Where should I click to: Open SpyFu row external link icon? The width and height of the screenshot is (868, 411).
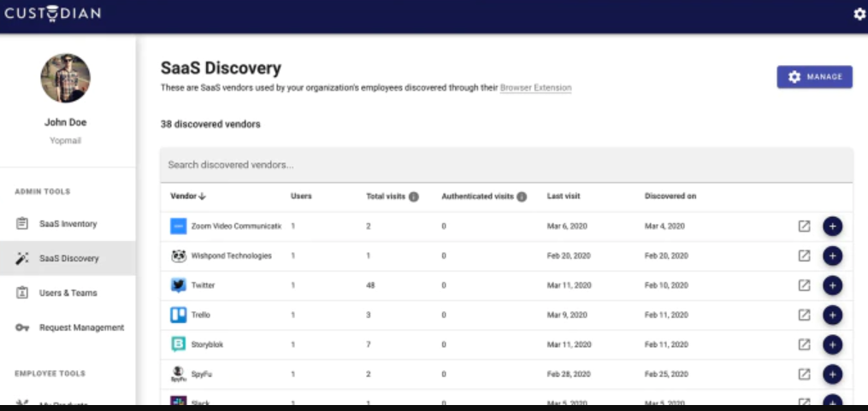click(804, 374)
